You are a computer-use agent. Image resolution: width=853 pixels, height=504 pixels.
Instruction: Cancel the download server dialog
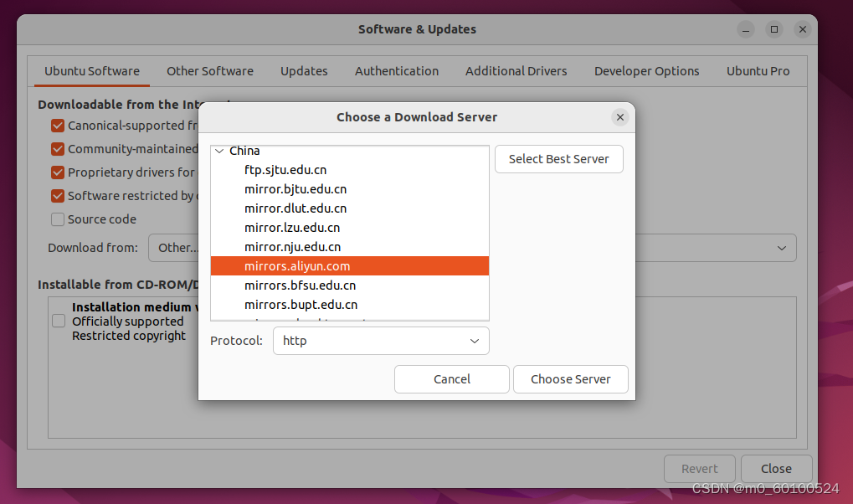click(451, 378)
